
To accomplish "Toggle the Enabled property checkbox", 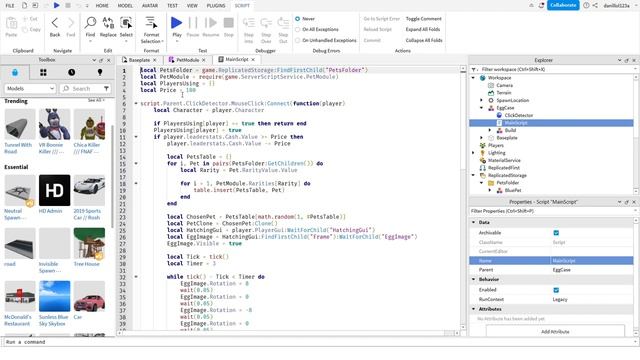I will 556,290.
